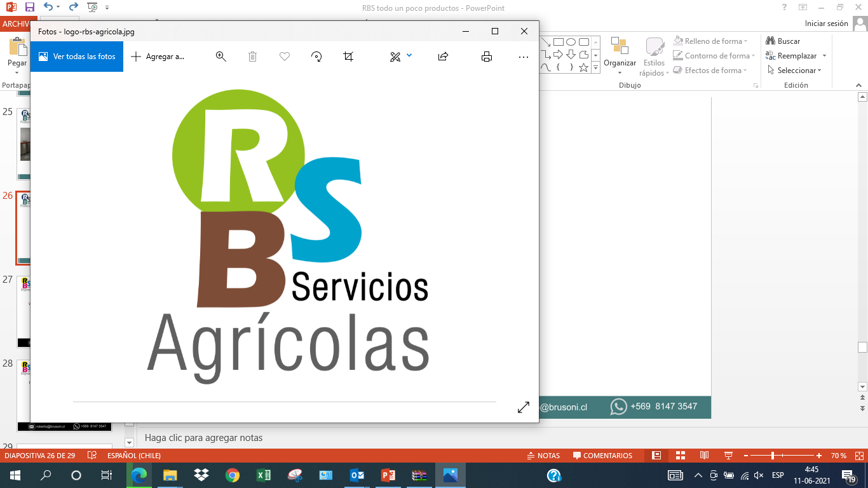868x488 pixels.
Task: Open Excel from the taskbar
Action: (264, 475)
